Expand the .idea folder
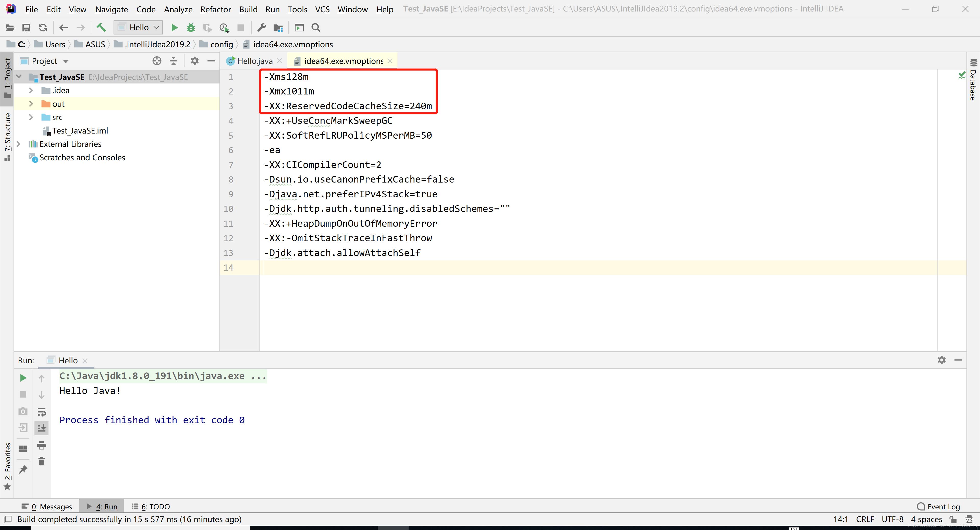Screen dimensions: 980x530 point(31,91)
